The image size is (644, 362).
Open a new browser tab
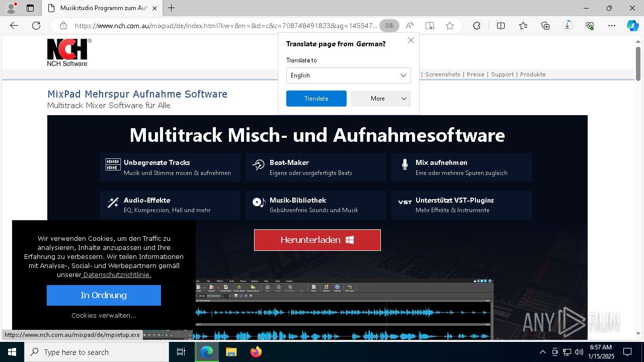pyautogui.click(x=172, y=8)
